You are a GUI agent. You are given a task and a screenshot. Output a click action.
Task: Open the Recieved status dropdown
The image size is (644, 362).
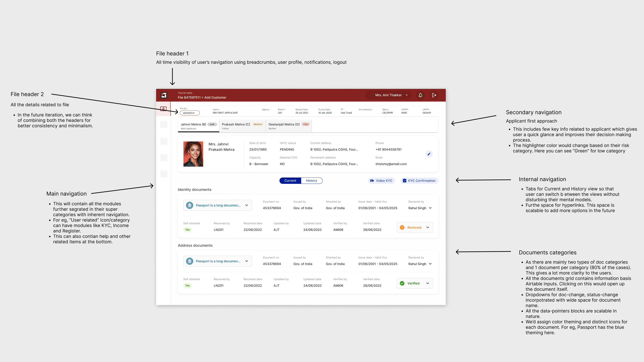415,227
